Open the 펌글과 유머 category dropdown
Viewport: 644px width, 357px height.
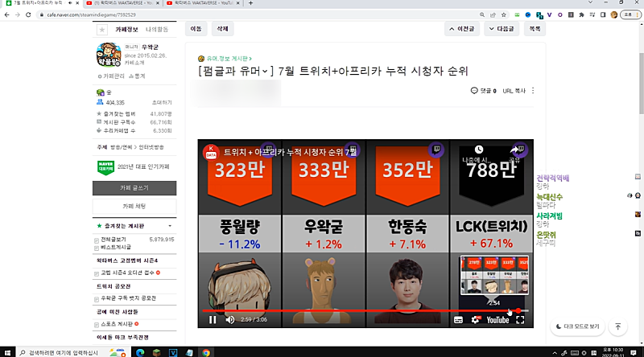coord(236,71)
